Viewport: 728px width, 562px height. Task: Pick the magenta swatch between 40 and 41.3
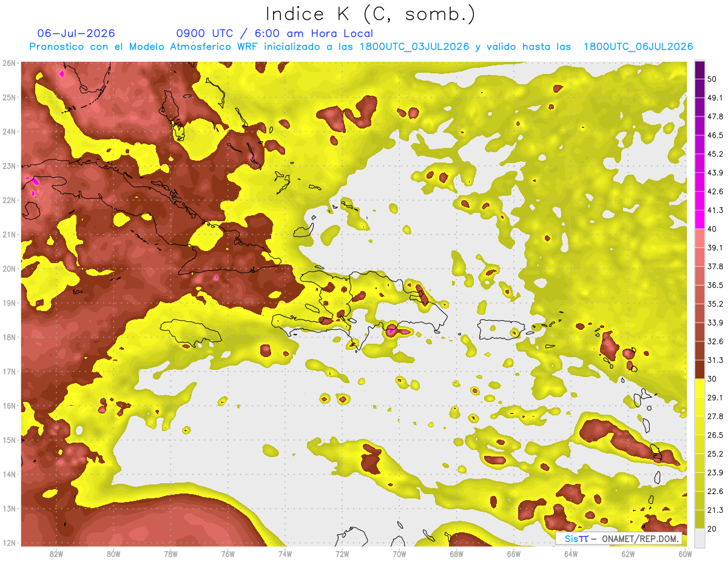coord(699,219)
